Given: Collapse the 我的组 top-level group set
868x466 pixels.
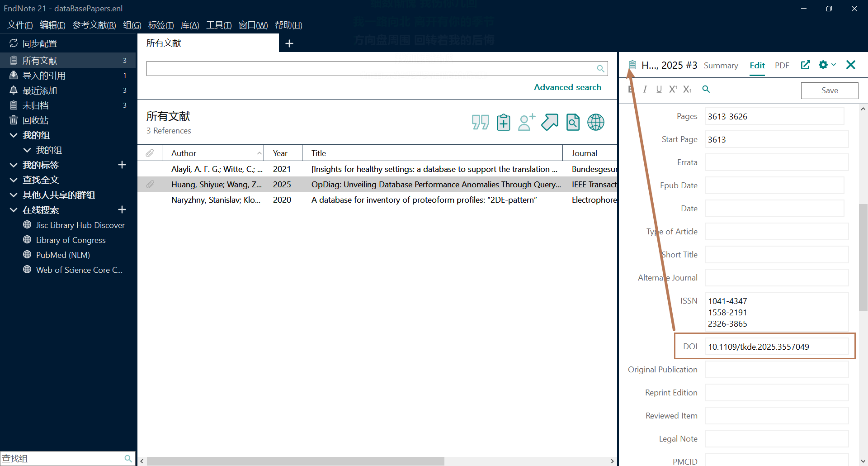Looking at the screenshot, I should 14,135.
